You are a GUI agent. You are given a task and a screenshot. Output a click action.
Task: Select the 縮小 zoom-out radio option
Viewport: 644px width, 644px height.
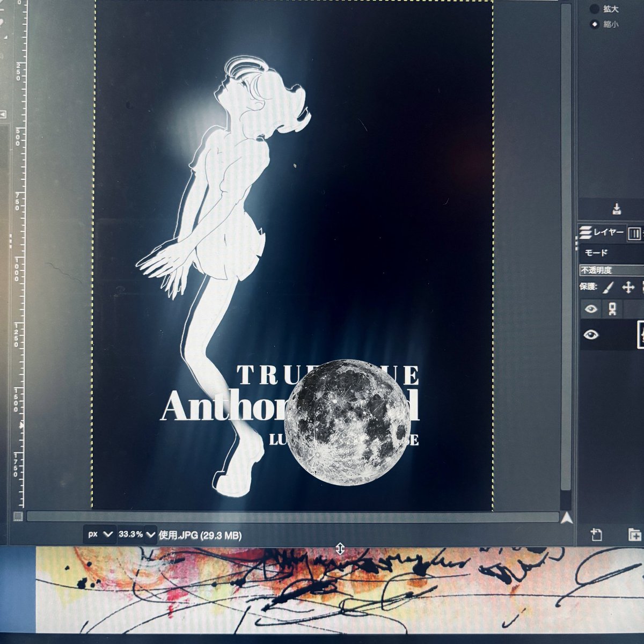(x=595, y=24)
